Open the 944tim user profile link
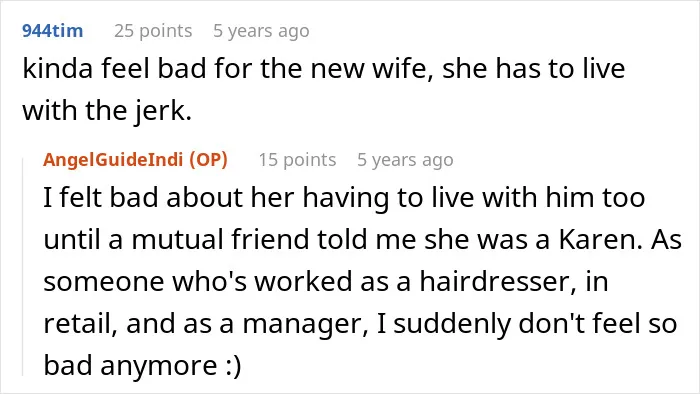The height and width of the screenshot is (394, 700). [x=53, y=31]
